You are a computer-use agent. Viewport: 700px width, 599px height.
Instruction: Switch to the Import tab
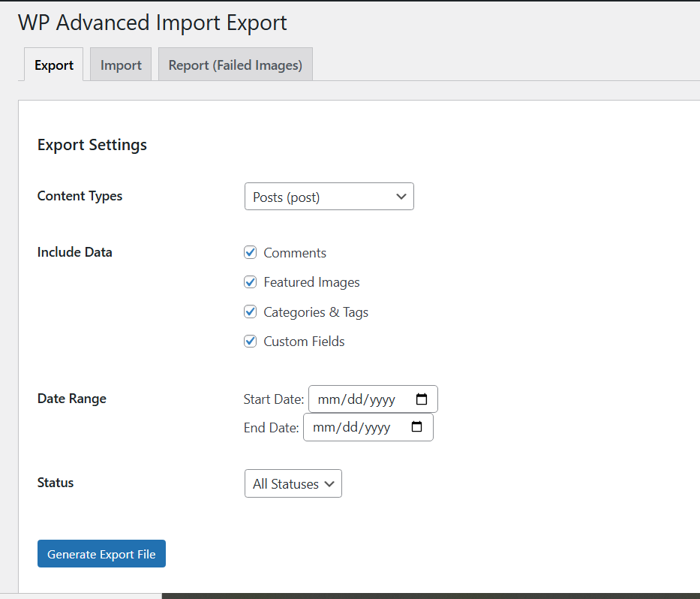pos(120,65)
